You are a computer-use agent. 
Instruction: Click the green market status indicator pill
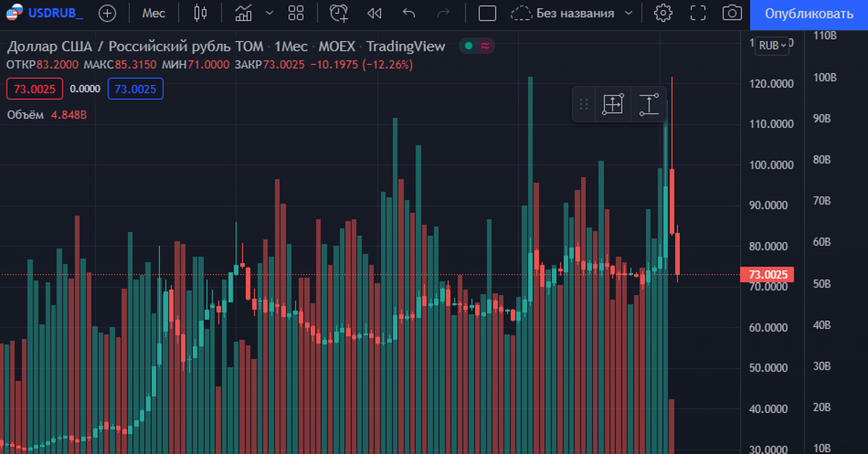(477, 46)
